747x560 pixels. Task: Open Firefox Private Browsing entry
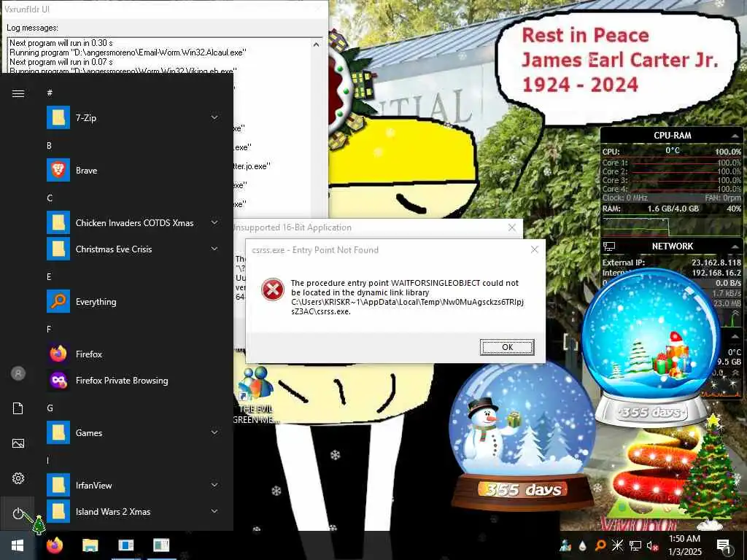tap(133, 380)
